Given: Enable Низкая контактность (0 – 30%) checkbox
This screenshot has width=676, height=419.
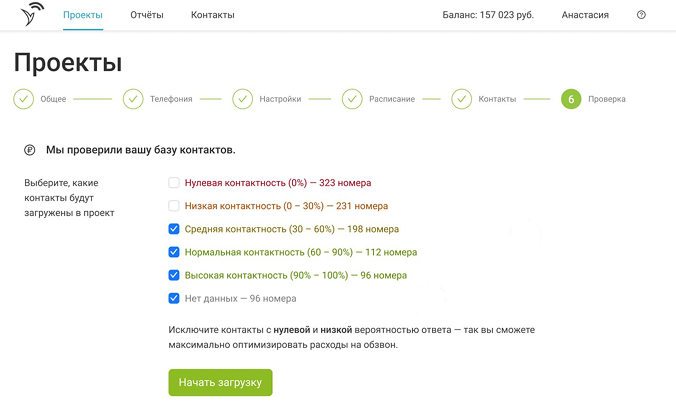Looking at the screenshot, I should 174,206.
